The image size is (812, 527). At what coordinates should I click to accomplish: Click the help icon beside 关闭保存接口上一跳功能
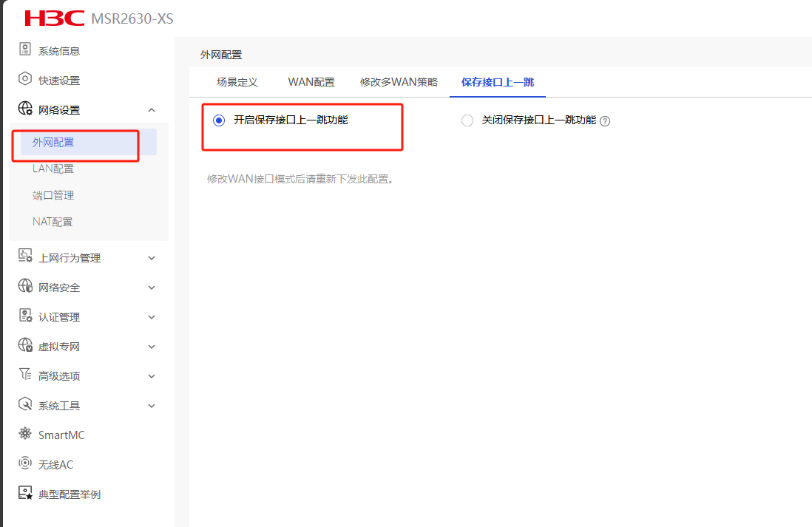click(605, 120)
